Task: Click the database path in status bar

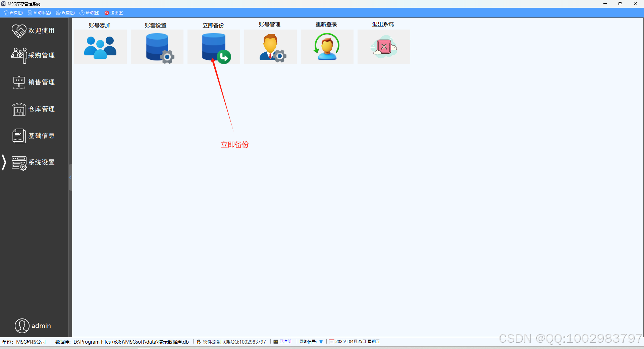Action: pos(131,342)
